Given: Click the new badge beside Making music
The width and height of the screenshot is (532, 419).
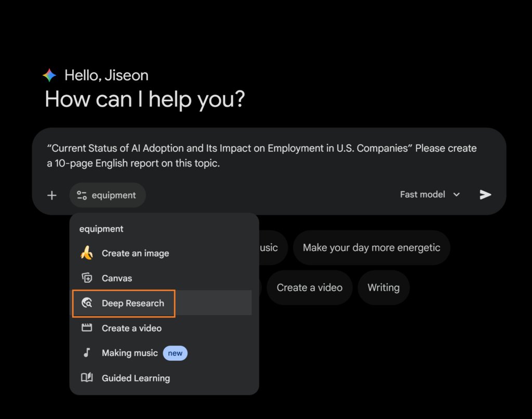Looking at the screenshot, I should pyautogui.click(x=175, y=353).
